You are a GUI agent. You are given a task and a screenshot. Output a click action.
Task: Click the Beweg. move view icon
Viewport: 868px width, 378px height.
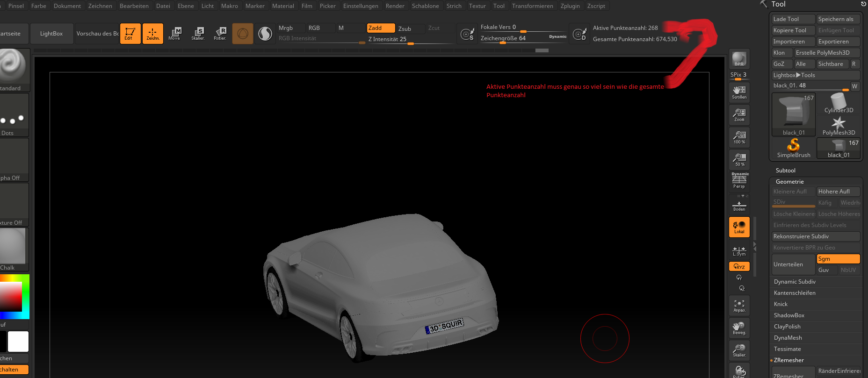coord(739,328)
